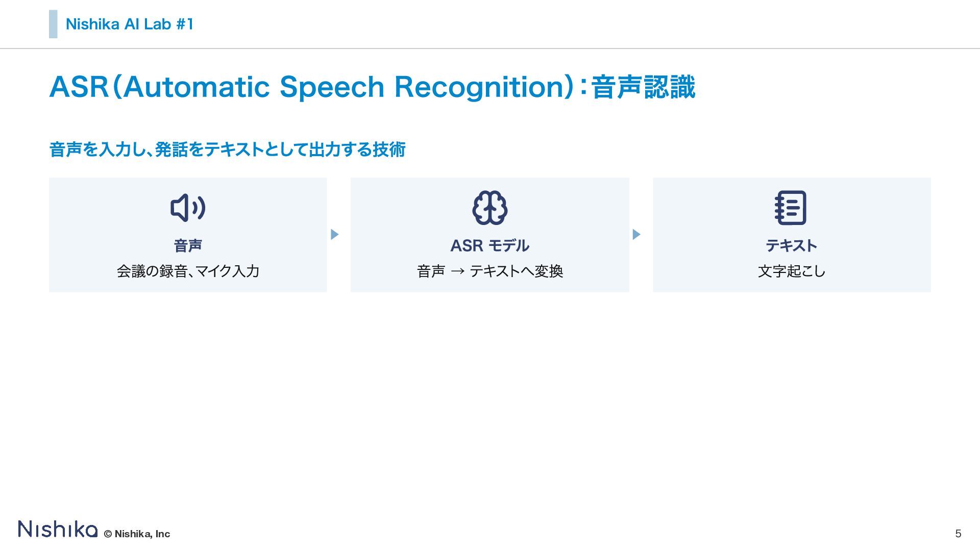Click the page number 5

tap(958, 534)
